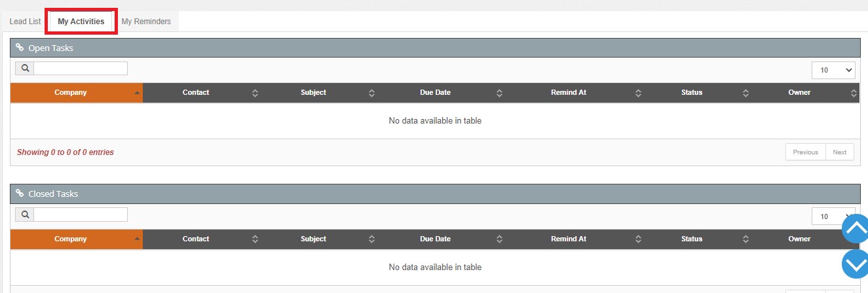Open the My Reminders tab
This screenshot has height=293, width=868.
click(x=146, y=22)
